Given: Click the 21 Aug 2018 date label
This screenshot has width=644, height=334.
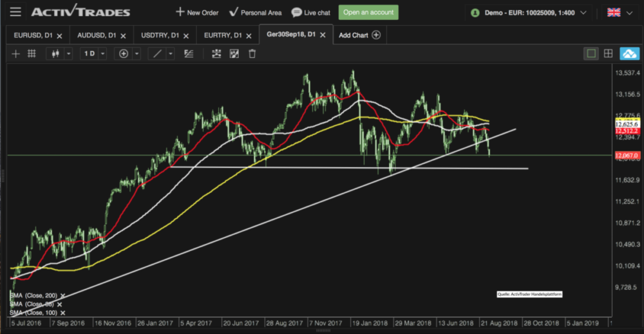Looking at the screenshot, I should (499, 323).
